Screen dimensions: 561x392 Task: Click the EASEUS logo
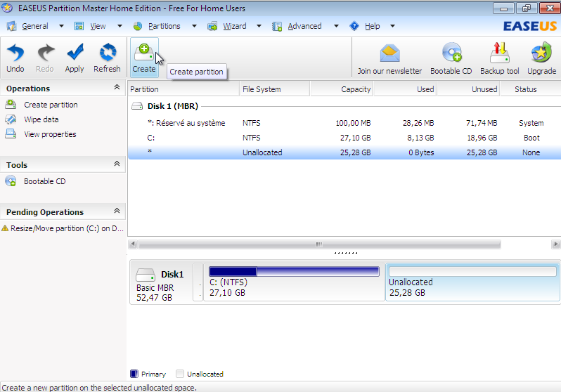tap(530, 26)
